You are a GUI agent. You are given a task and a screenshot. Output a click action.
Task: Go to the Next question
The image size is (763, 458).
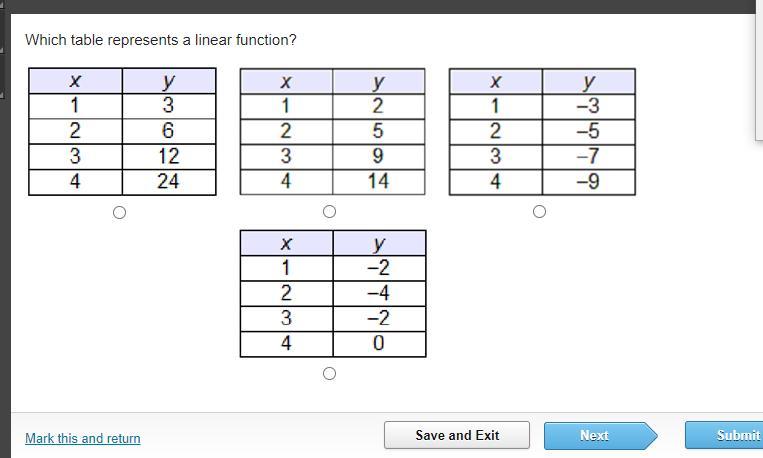click(x=600, y=436)
